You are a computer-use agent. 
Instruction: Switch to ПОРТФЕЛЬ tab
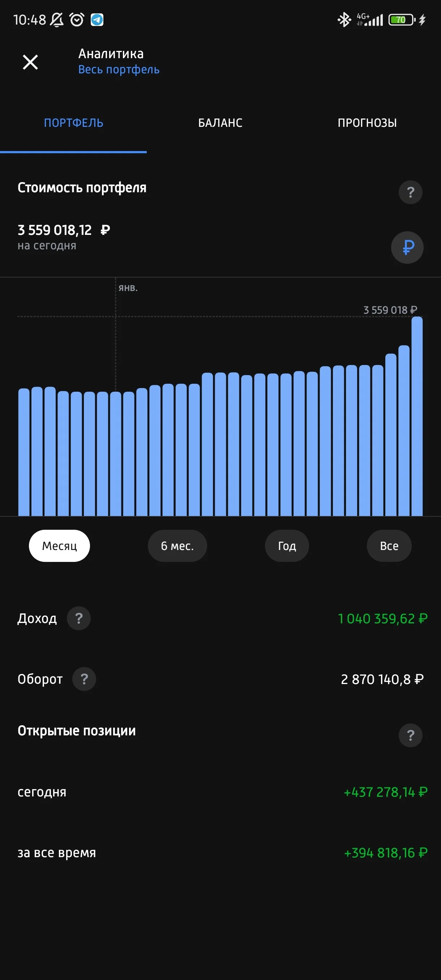[x=73, y=123]
